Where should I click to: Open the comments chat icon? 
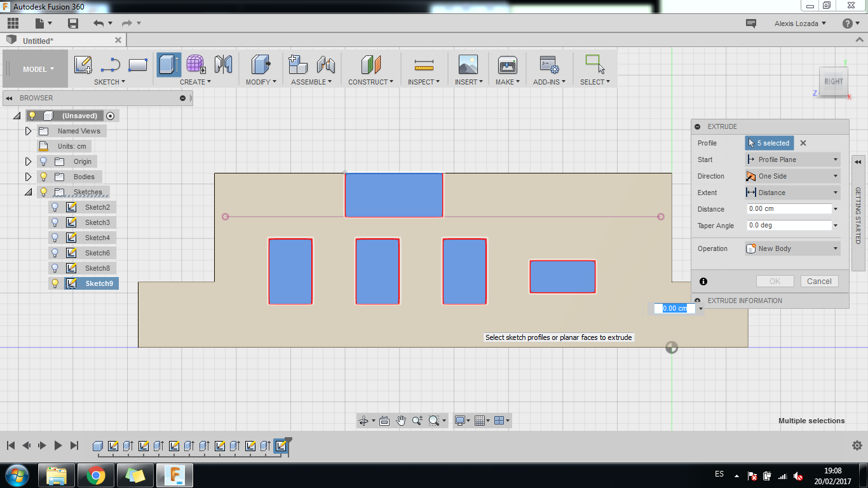click(751, 24)
